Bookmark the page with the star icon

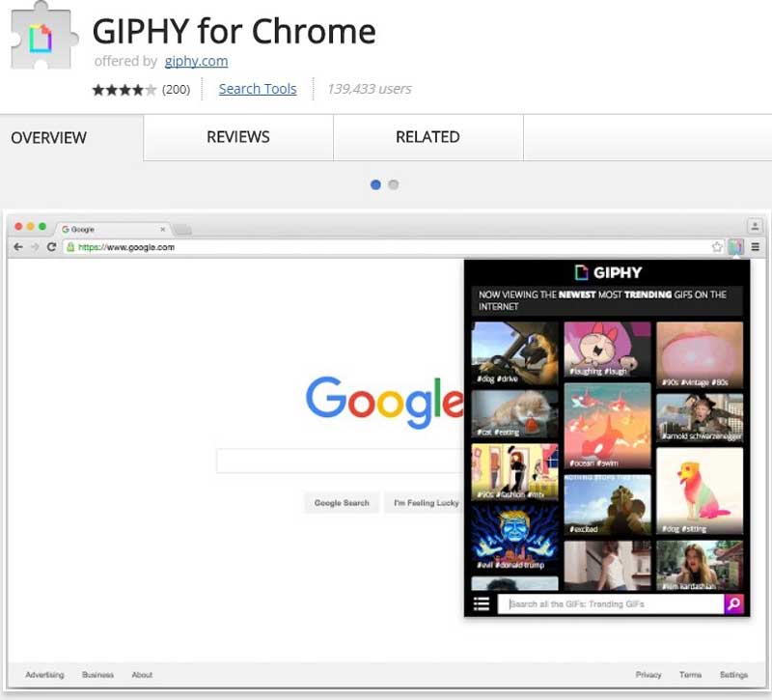[x=717, y=247]
